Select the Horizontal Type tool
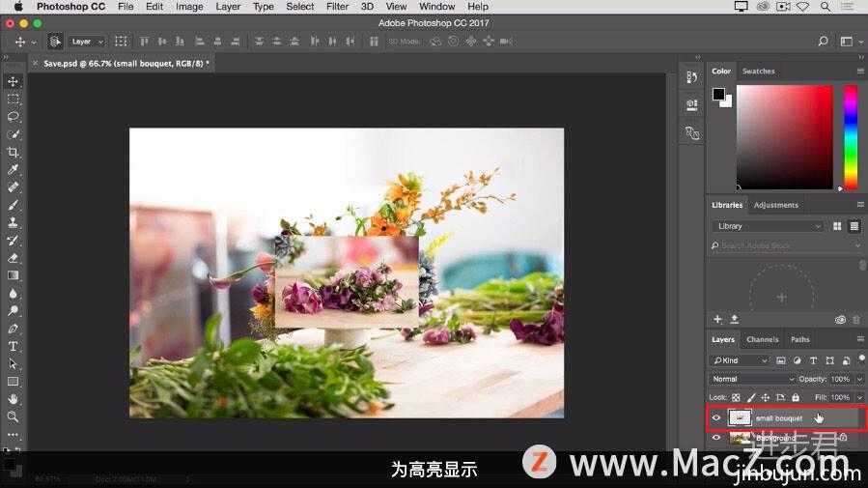 click(x=13, y=346)
